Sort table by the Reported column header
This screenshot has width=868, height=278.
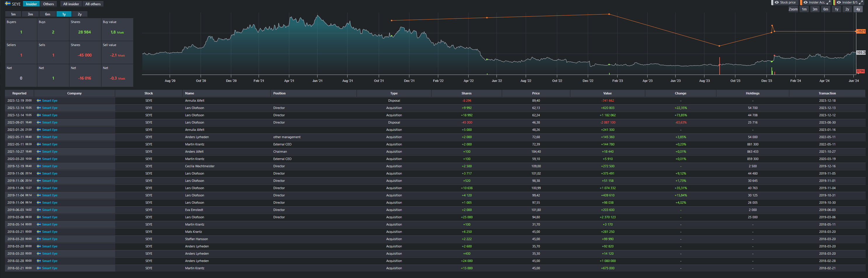tap(19, 93)
